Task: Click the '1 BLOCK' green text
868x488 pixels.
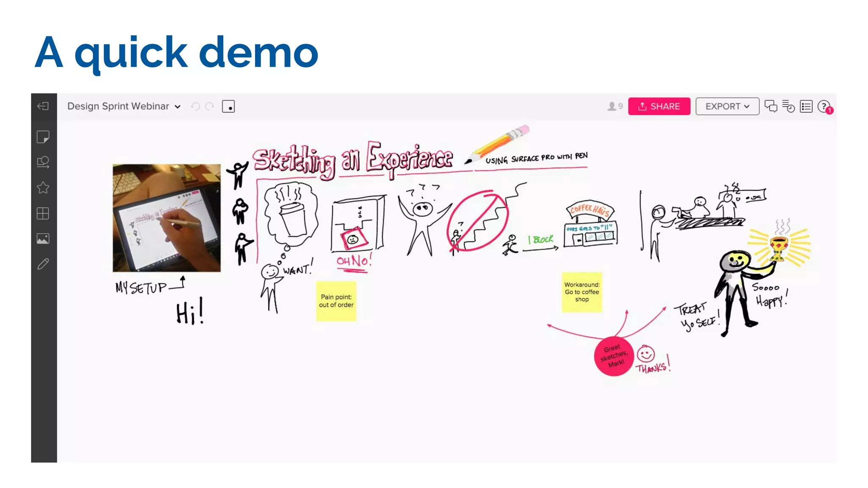Action: pos(541,240)
